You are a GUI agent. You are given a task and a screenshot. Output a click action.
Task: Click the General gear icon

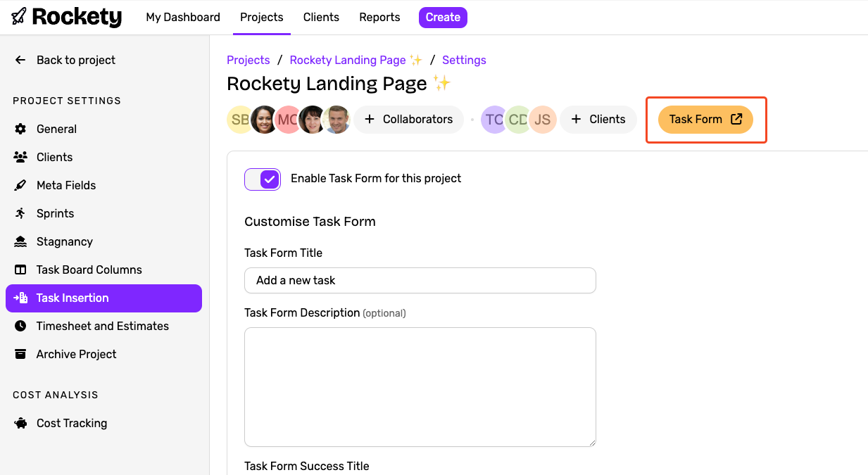20,129
